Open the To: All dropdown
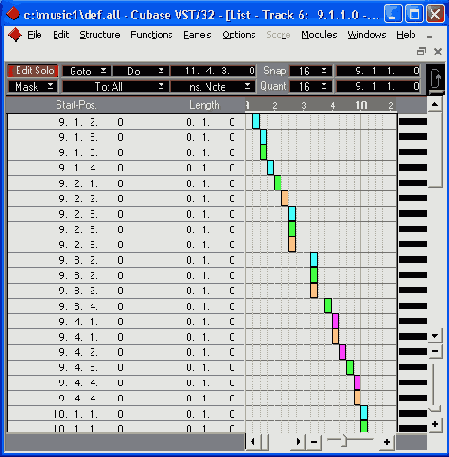Image resolution: width=449 pixels, height=457 pixels. click(x=115, y=87)
